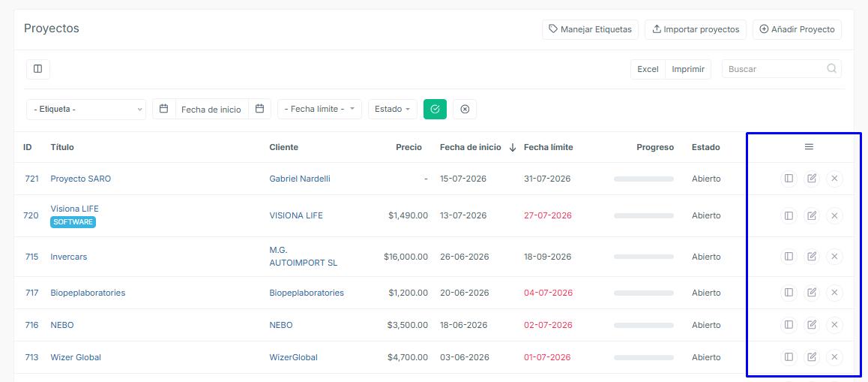Open calendar icon right of Fecha de inicio
The image size is (868, 382).
click(259, 110)
